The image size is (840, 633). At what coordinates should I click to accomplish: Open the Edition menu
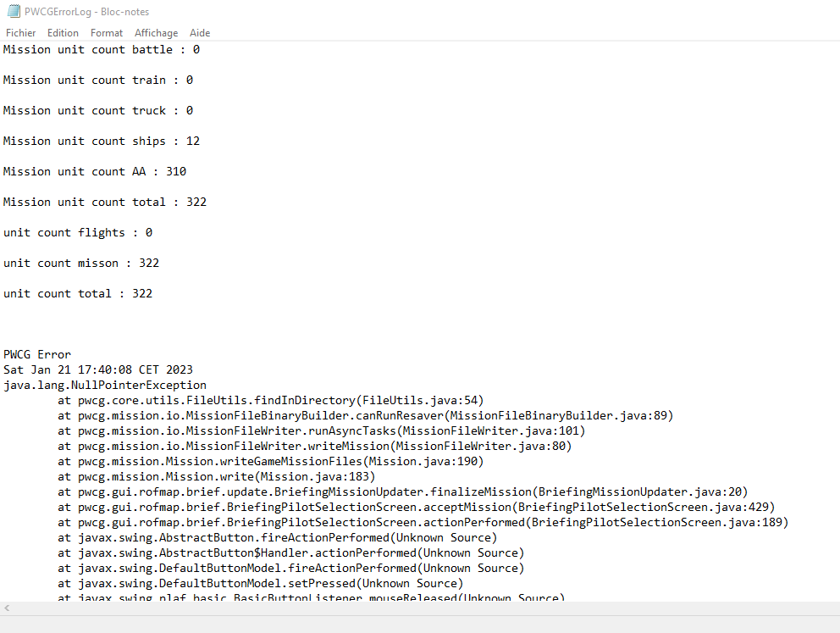[x=63, y=33]
